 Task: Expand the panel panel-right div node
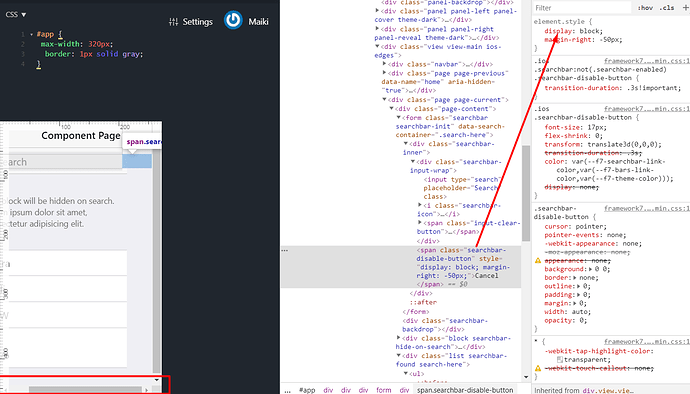tap(377, 29)
